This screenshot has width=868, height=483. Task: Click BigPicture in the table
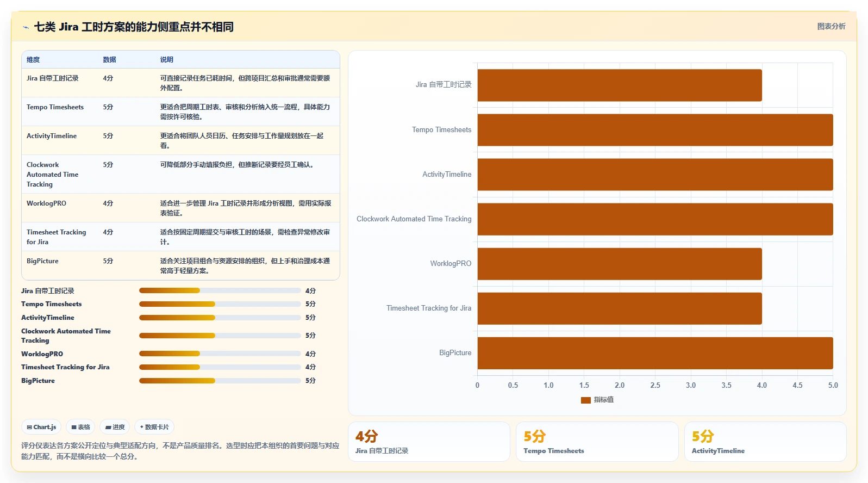[x=42, y=261]
